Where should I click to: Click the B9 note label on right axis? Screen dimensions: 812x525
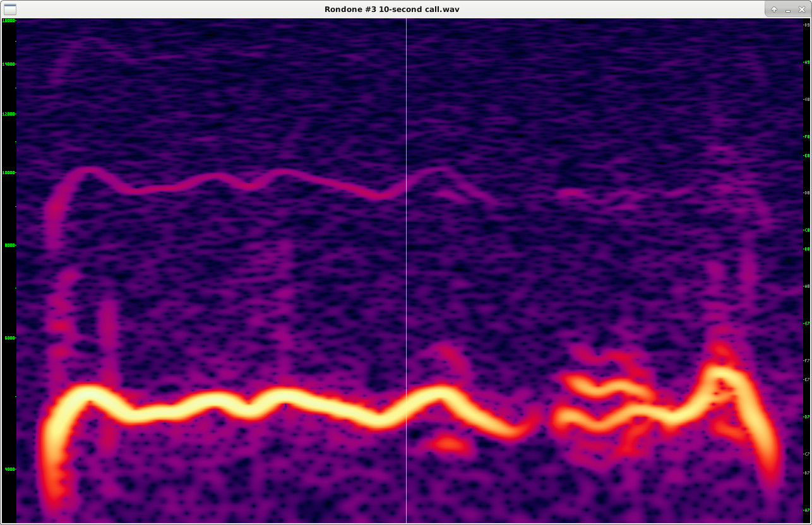pos(806,25)
